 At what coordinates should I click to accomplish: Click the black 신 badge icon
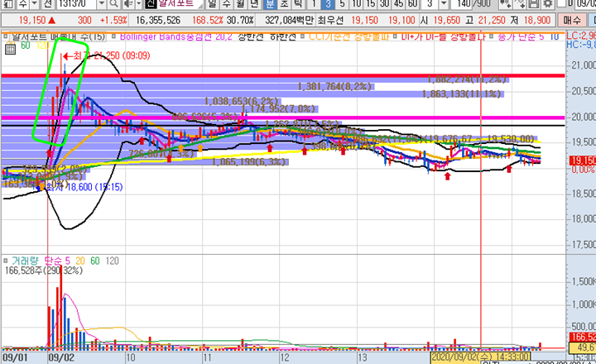point(151,4)
